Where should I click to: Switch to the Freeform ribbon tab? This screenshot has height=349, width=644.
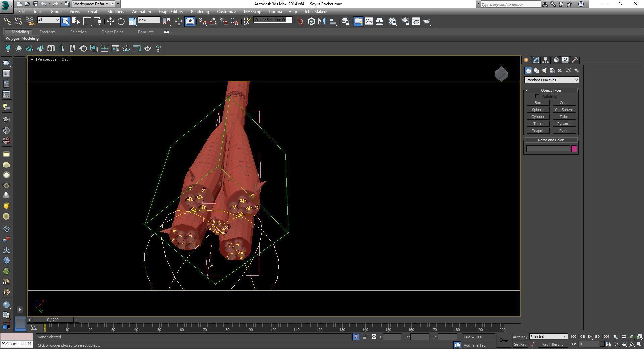[47, 32]
